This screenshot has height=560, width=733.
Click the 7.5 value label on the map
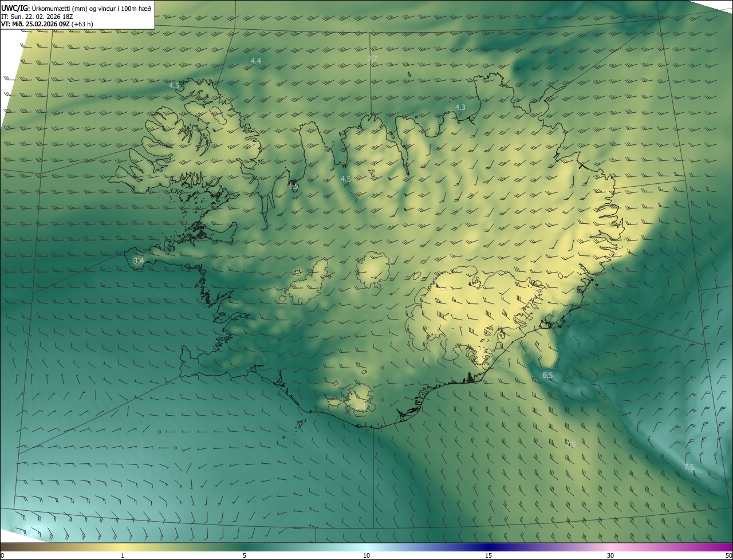689,467
